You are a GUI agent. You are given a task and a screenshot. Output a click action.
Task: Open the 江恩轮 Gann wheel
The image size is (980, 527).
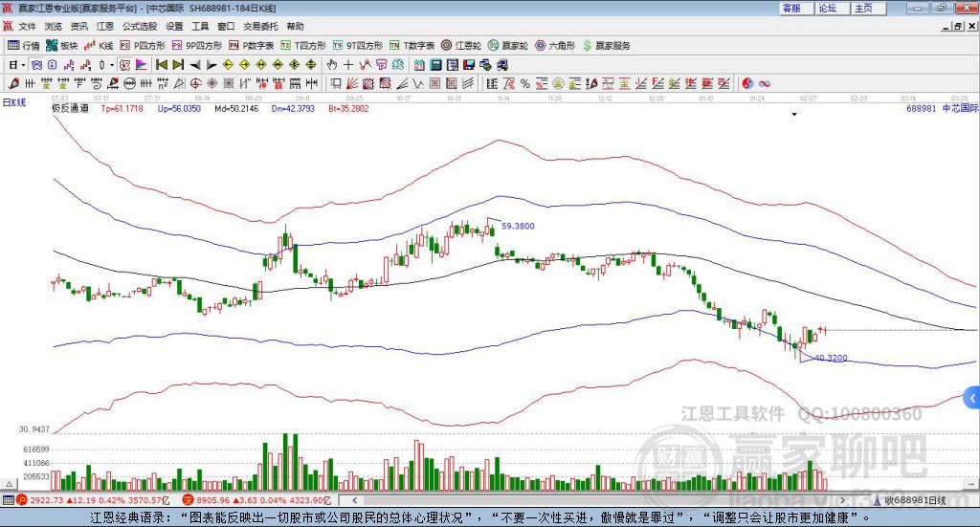click(x=461, y=46)
